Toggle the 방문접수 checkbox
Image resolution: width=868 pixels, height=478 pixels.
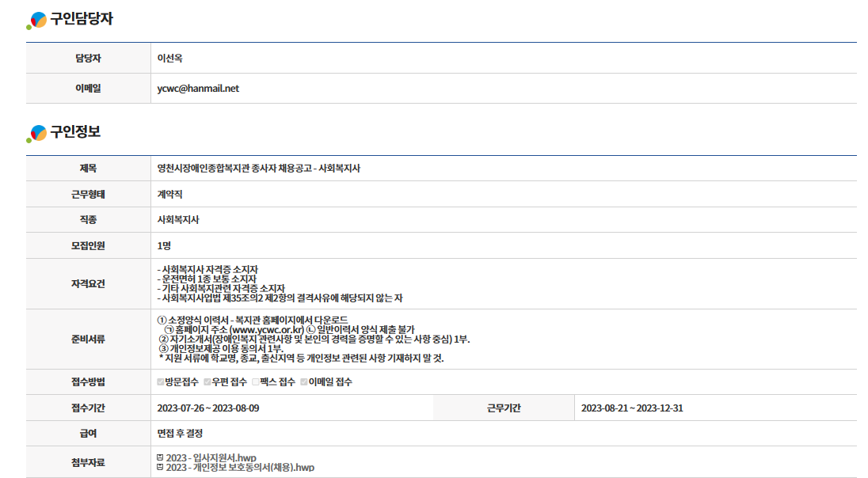tap(161, 382)
